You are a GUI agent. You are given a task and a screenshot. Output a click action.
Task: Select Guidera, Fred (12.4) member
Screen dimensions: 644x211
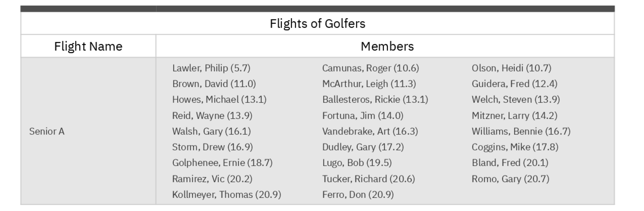514,84
